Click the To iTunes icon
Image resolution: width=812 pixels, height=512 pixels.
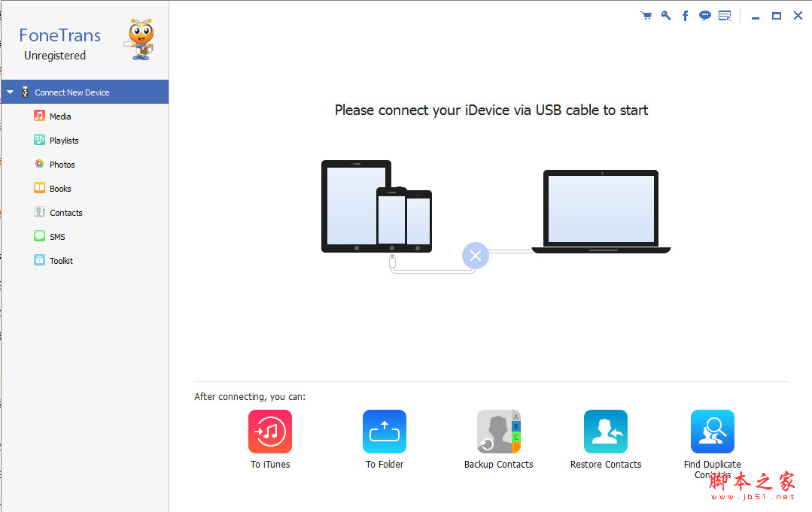coord(270,432)
